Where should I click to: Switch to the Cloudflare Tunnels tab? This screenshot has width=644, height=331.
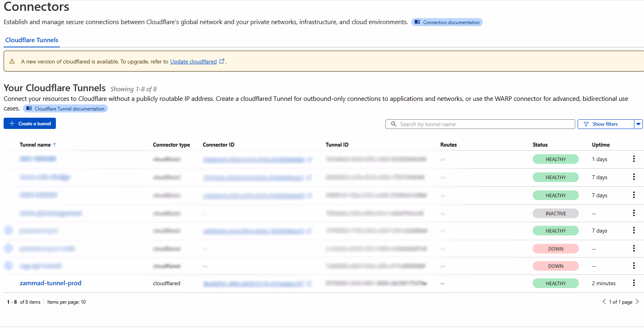(32, 40)
